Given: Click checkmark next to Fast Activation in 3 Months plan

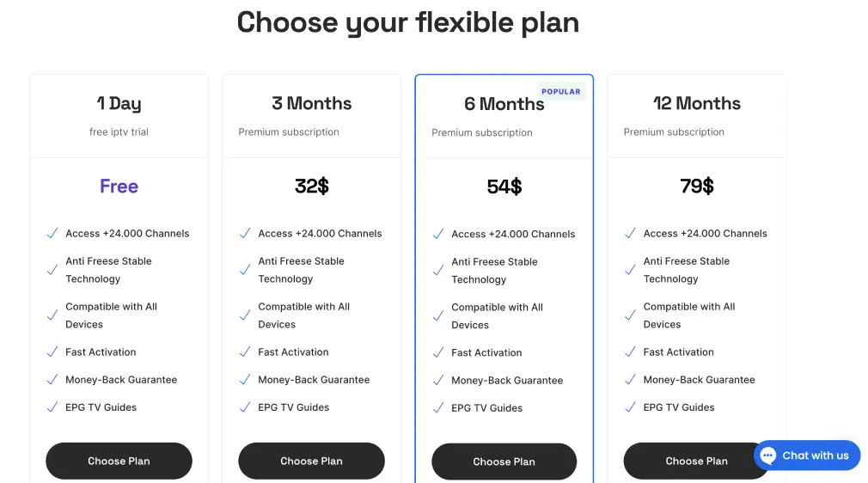Looking at the screenshot, I should [245, 352].
